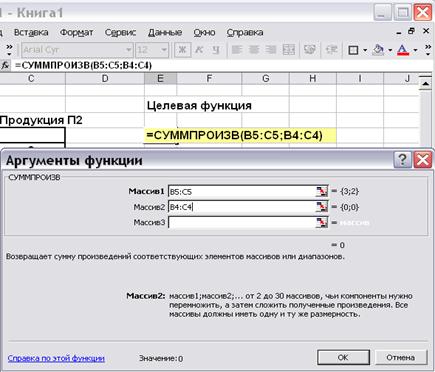Open Справка по этой функции link
This screenshot has height=372, width=435.
[56, 358]
